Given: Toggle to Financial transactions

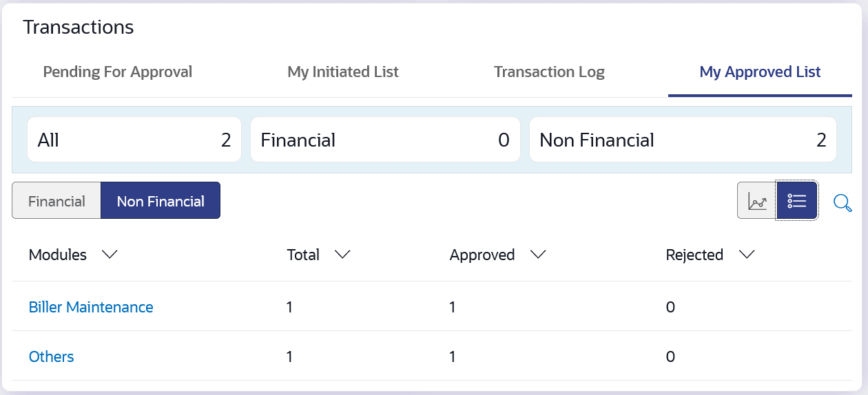Looking at the screenshot, I should coord(56,201).
